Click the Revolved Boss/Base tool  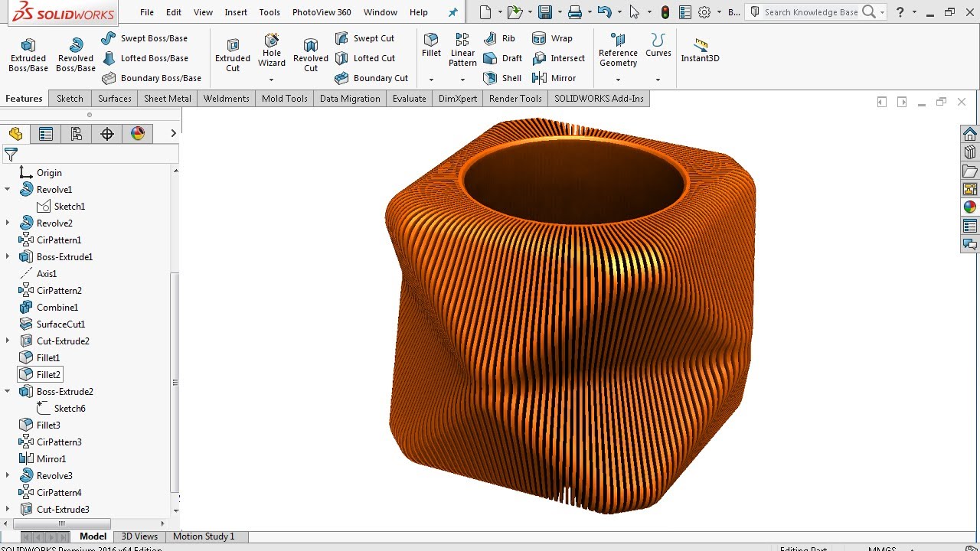point(76,55)
